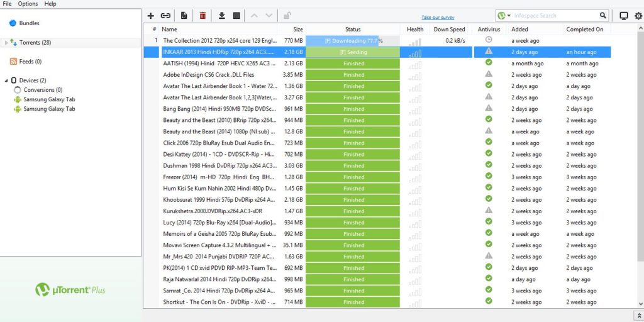Click the Unlock Bundle padlock icon

pyautogui.click(x=287, y=16)
